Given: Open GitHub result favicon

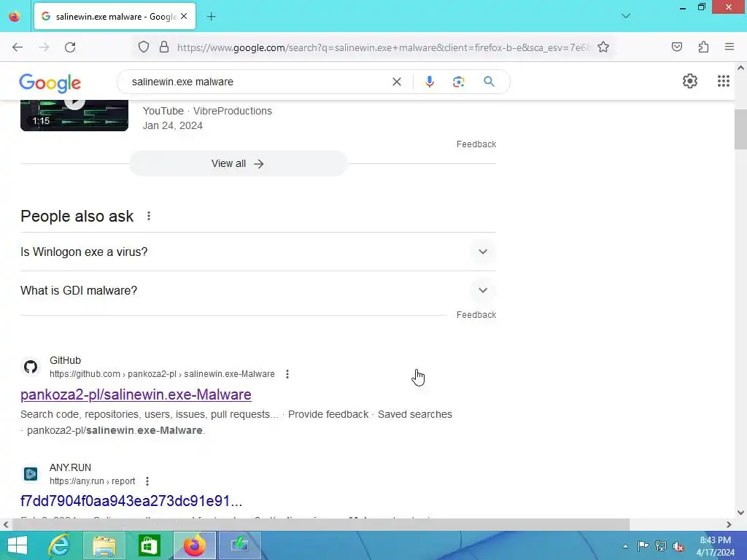Looking at the screenshot, I should point(31,367).
